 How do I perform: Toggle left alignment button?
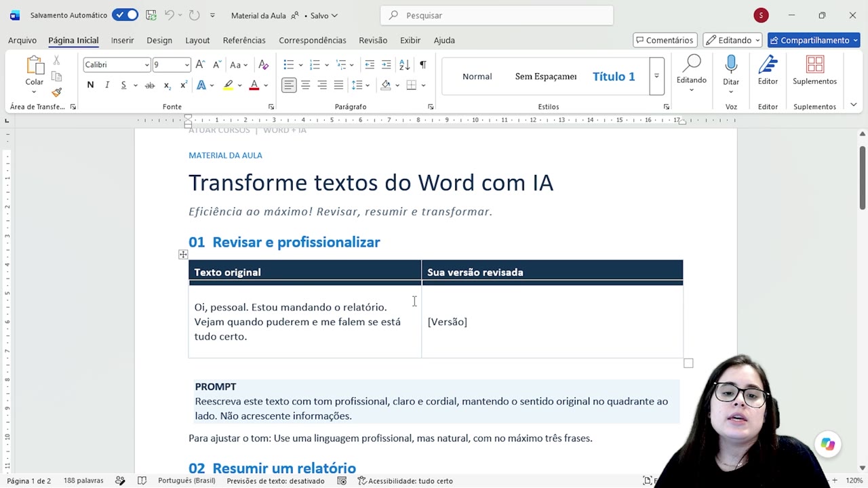tap(289, 85)
